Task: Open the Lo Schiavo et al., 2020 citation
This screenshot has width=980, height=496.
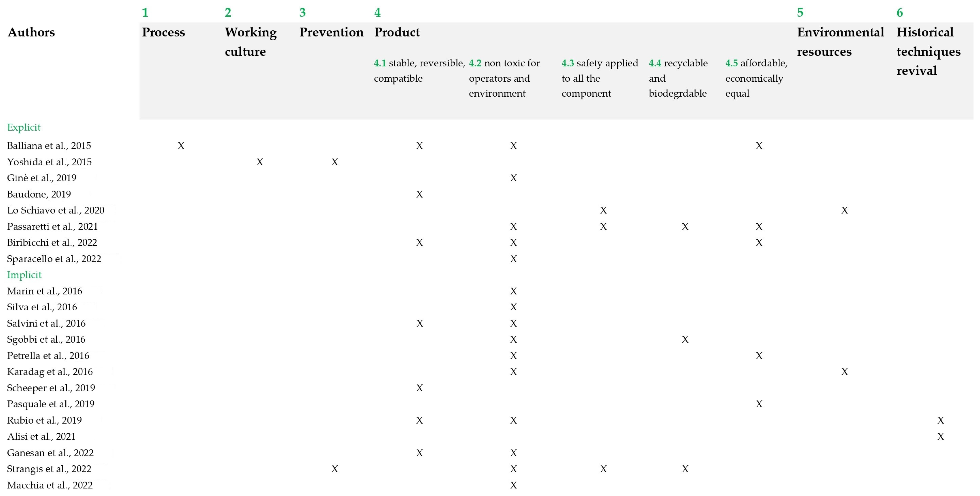Action: [x=56, y=210]
